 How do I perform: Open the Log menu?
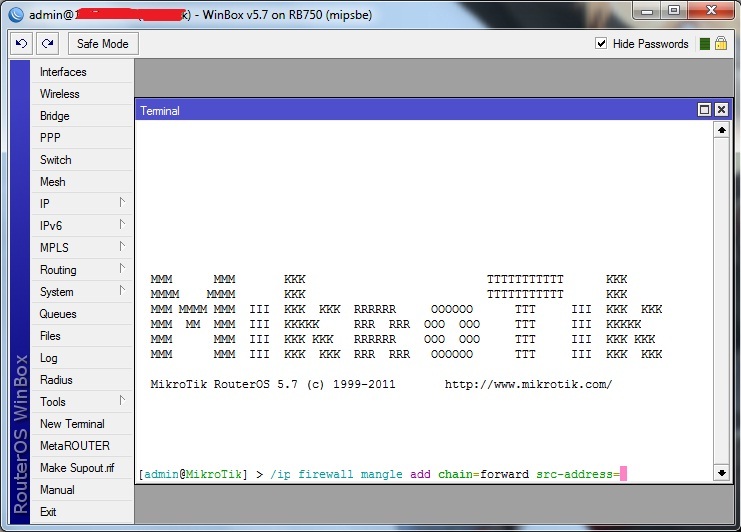click(x=81, y=358)
